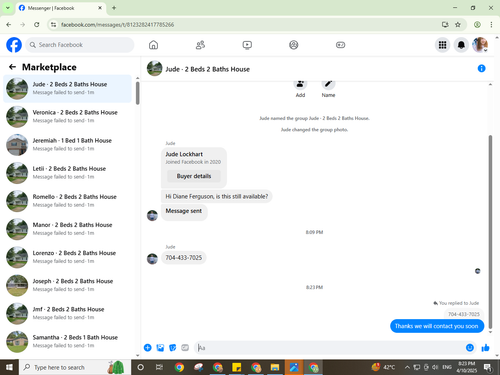Open Manor - 2 Beds 2 Baths House chat
The width and height of the screenshot is (500, 375).
67,229
